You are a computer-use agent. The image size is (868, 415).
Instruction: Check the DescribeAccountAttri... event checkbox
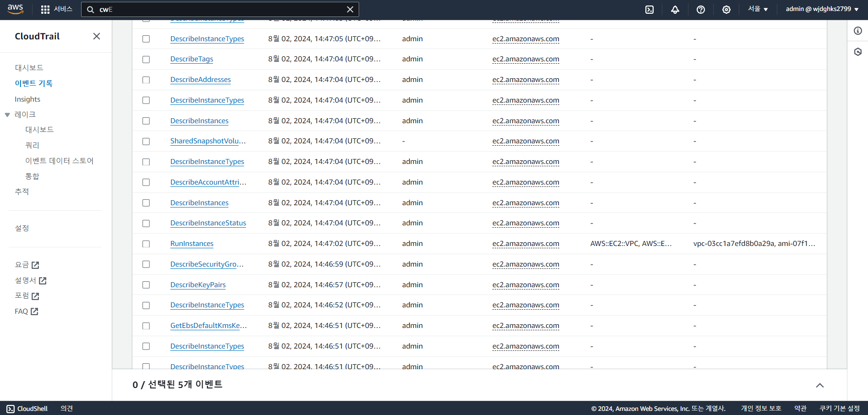[x=146, y=182]
